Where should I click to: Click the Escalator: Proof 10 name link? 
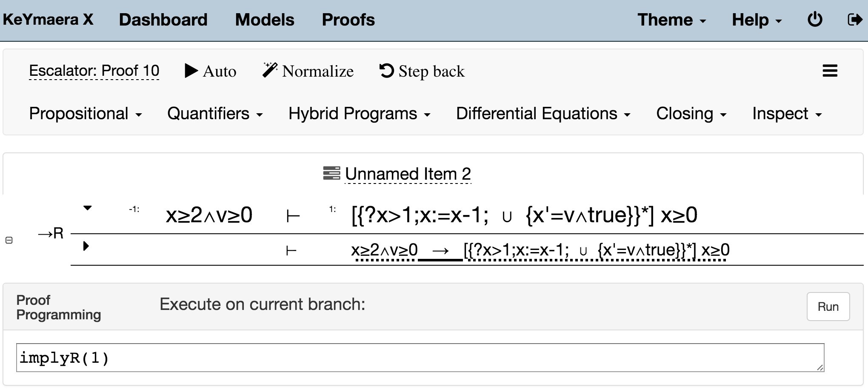click(x=94, y=71)
